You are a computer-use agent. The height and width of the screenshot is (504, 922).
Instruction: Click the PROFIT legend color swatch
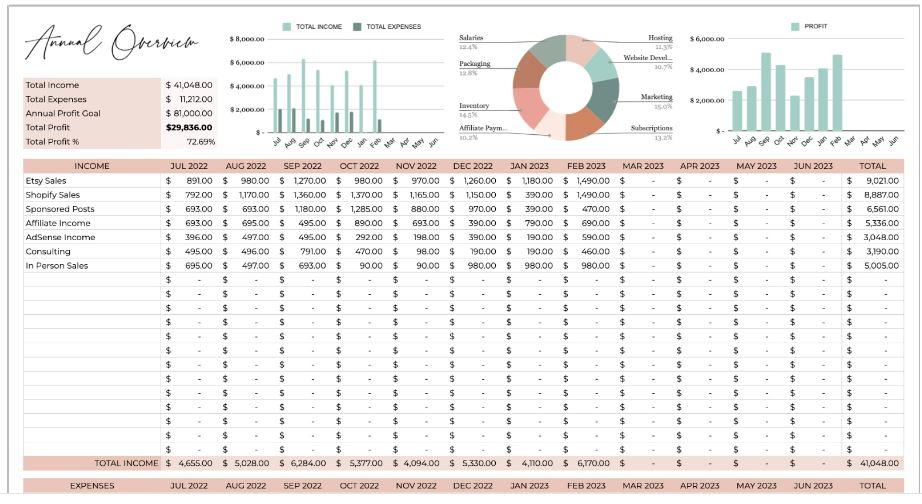tap(795, 26)
